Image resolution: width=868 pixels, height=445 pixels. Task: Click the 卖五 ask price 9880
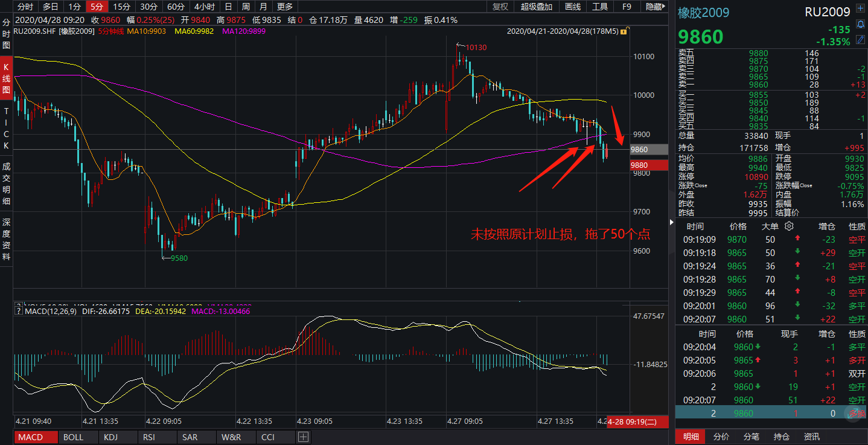(x=758, y=53)
